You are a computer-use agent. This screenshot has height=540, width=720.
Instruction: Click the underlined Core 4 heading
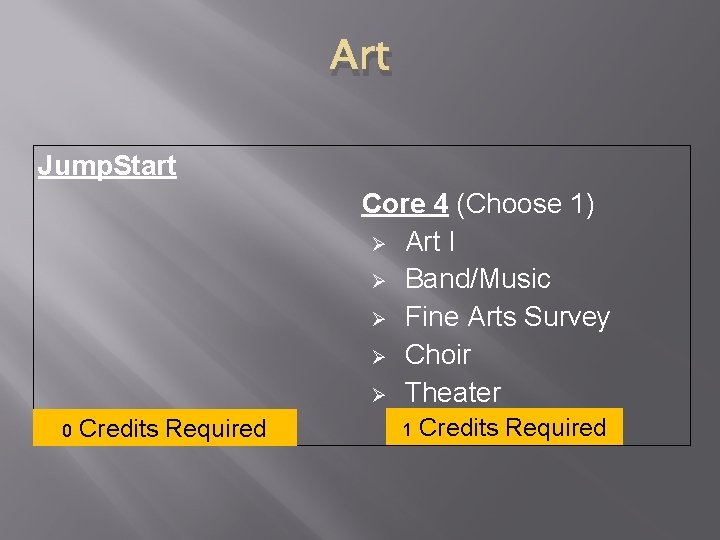point(405,203)
